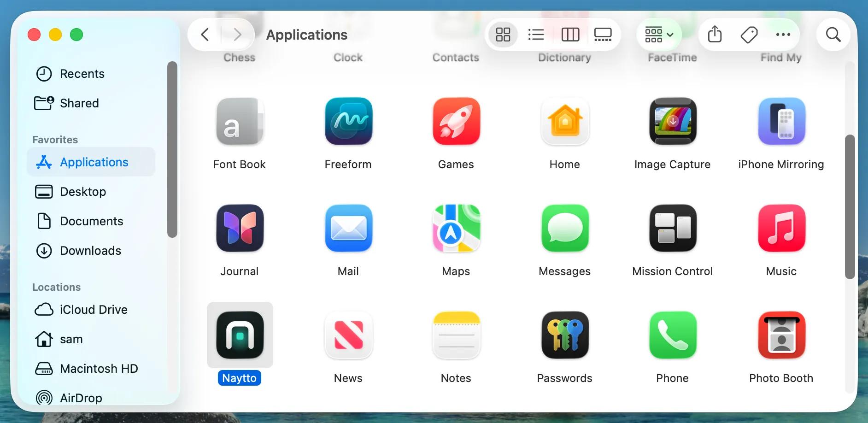Open Desktop in the sidebar
Viewport: 868px width, 423px height.
pyautogui.click(x=91, y=192)
